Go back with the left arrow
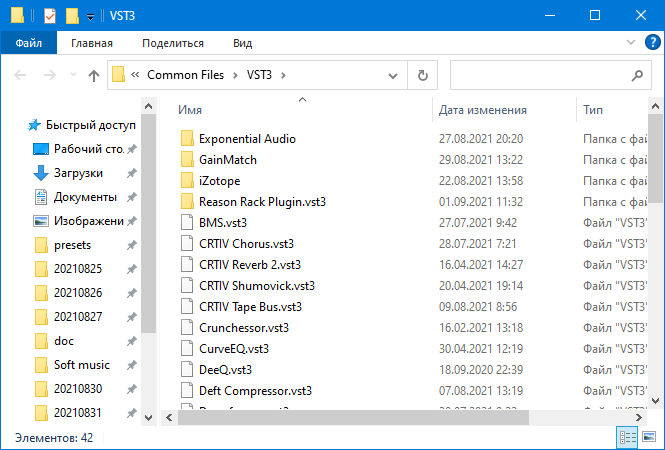Image resolution: width=665 pixels, height=450 pixels. click(20, 75)
